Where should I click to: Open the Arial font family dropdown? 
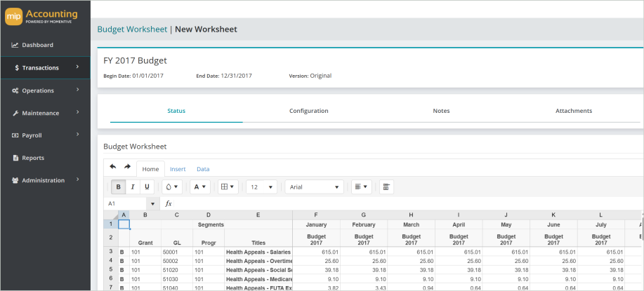coord(315,187)
